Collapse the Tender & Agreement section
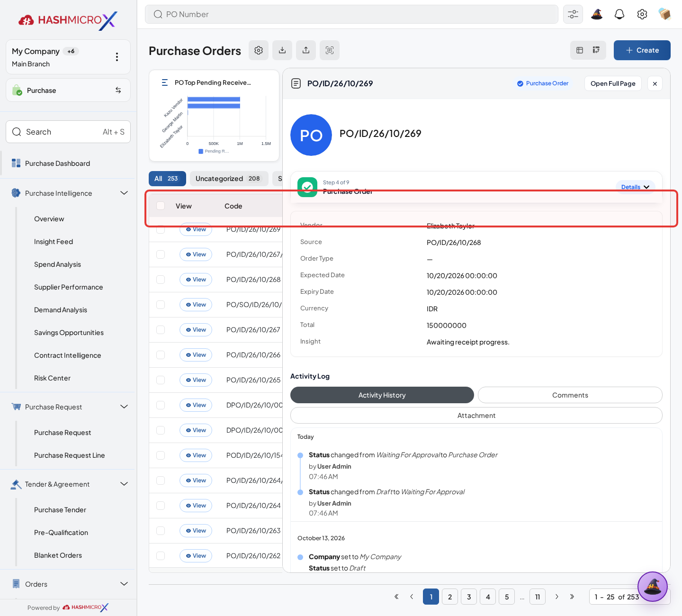 tap(124, 484)
